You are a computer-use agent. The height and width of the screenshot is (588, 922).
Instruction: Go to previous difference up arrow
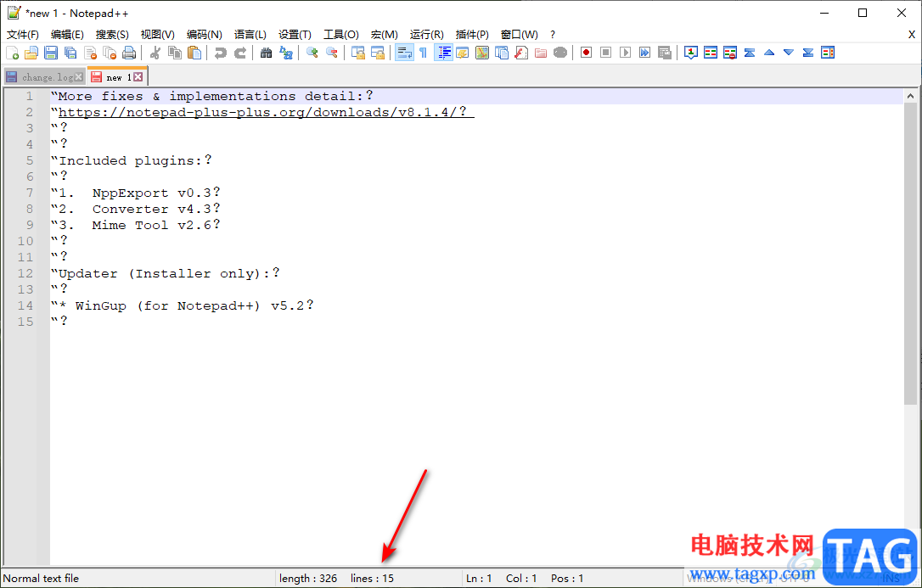[769, 53]
